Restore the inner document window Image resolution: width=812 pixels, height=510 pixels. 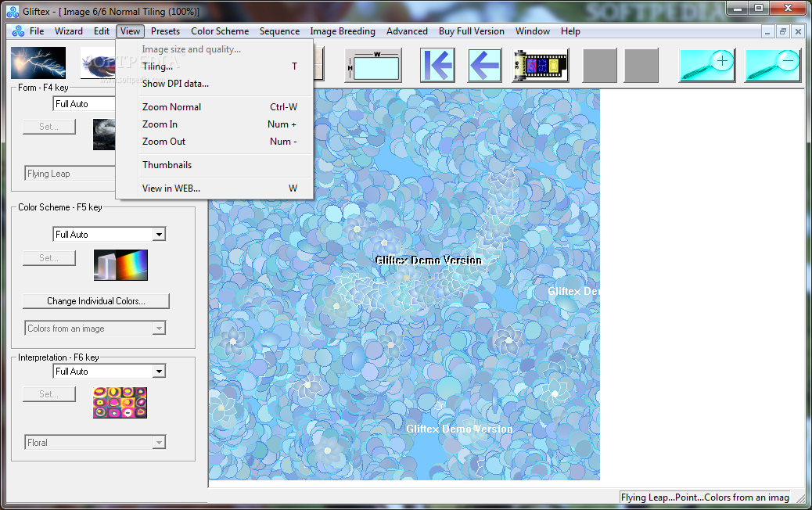coord(782,31)
